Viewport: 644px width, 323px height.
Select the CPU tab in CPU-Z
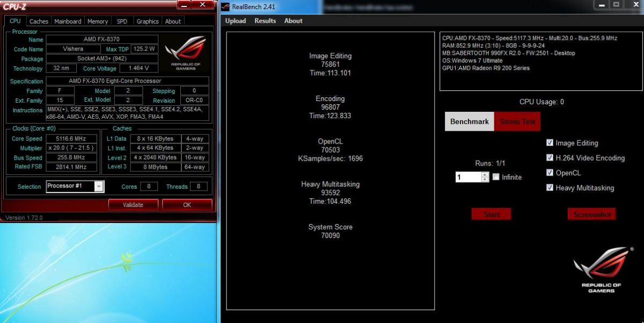tap(15, 21)
